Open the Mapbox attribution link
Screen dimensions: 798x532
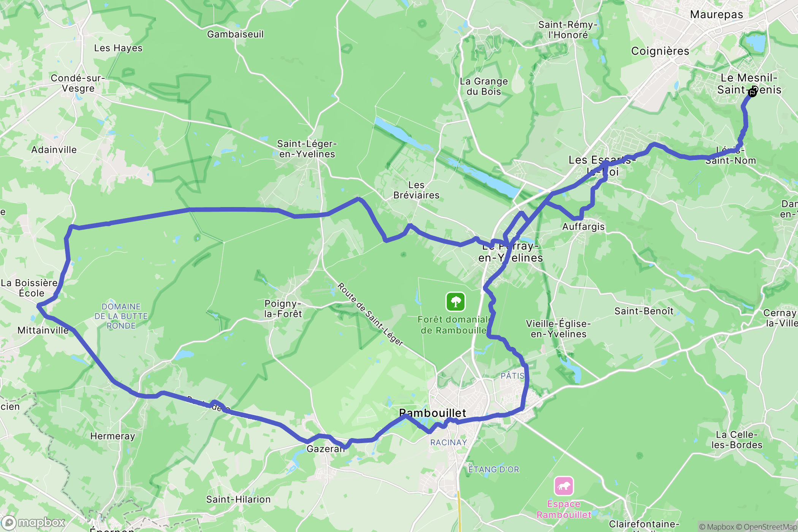click(x=716, y=527)
